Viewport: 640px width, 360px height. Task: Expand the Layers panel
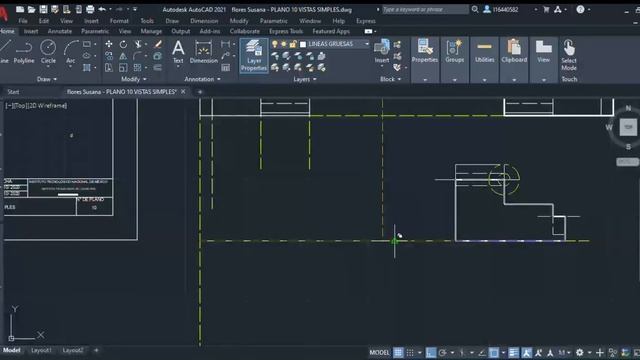point(304,79)
